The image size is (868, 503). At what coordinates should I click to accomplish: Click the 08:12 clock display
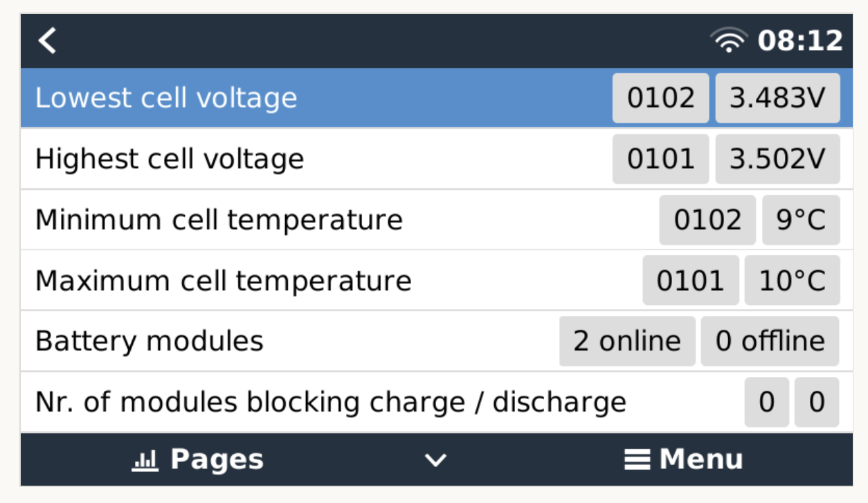(800, 41)
